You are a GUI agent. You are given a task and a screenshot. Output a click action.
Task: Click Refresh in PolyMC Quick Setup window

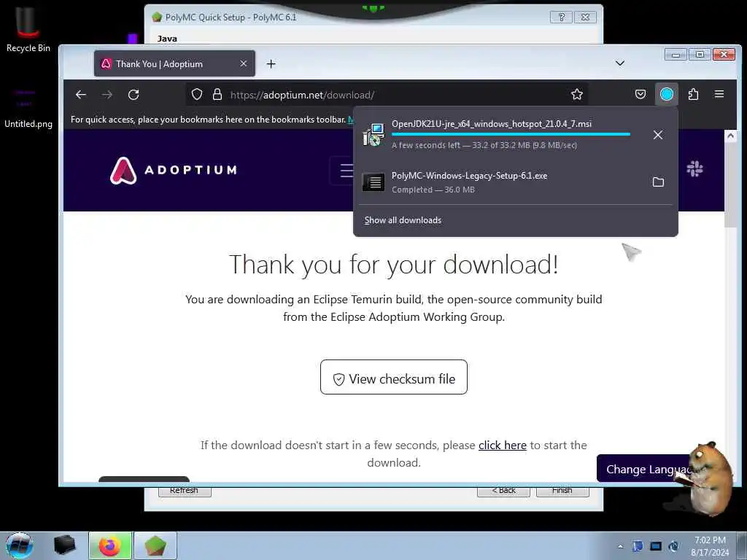(x=185, y=491)
